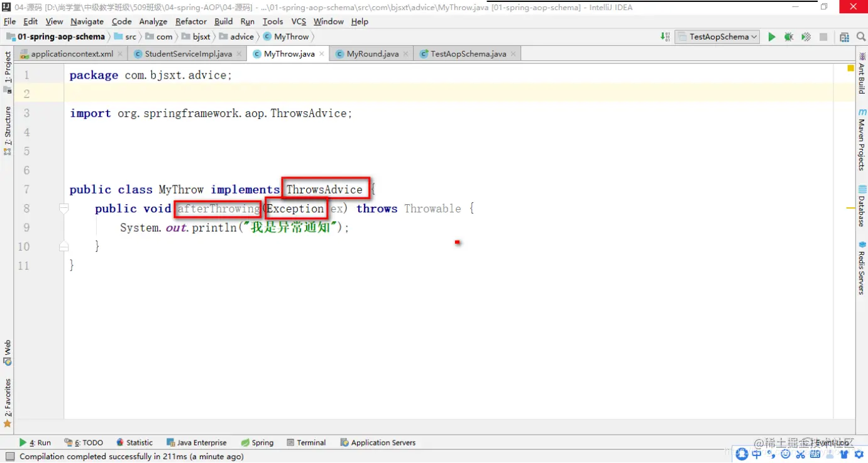Open the Application Servers tool window
868x463 pixels.
click(x=378, y=443)
